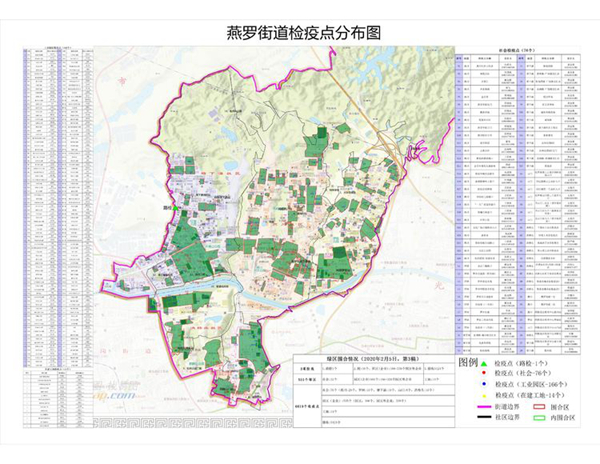Click the red rectangle 围合区 legend symbol
Screen dimensions: 600x464
click(x=539, y=407)
